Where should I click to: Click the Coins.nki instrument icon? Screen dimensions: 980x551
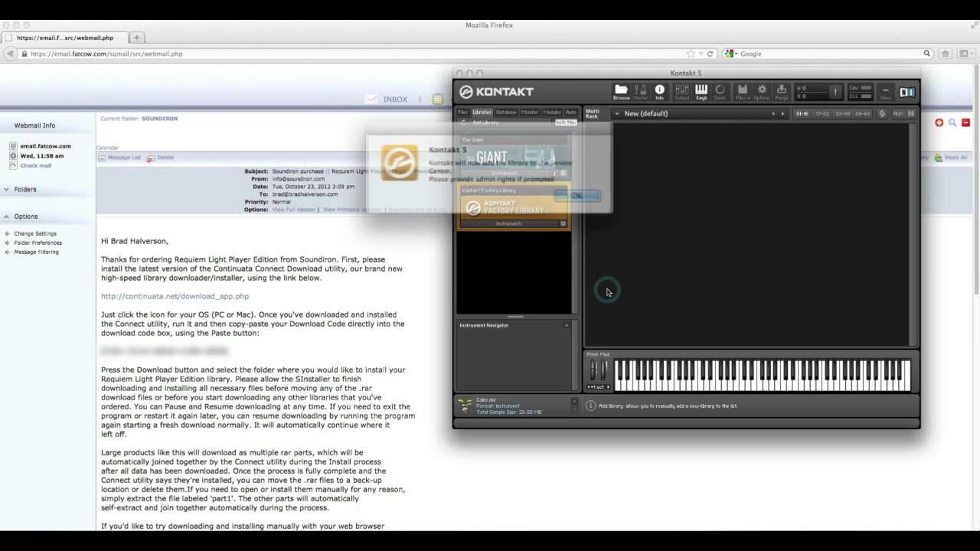[465, 406]
